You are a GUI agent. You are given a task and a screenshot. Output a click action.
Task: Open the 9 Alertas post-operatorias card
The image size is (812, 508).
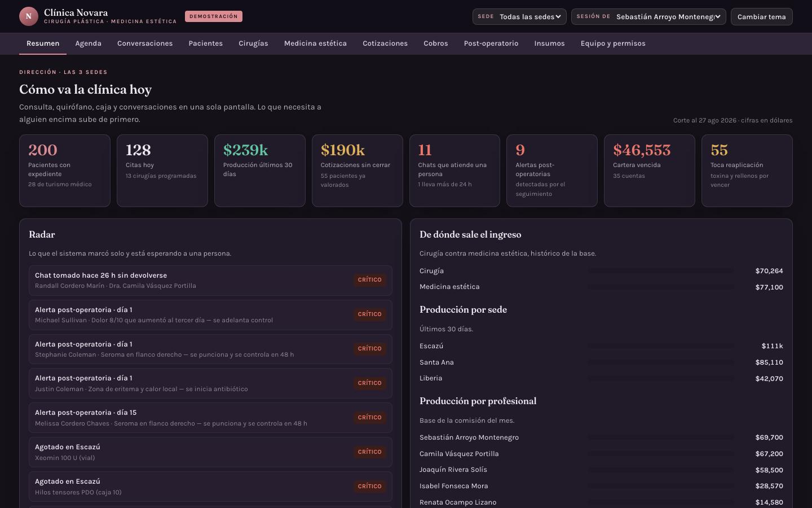552,170
